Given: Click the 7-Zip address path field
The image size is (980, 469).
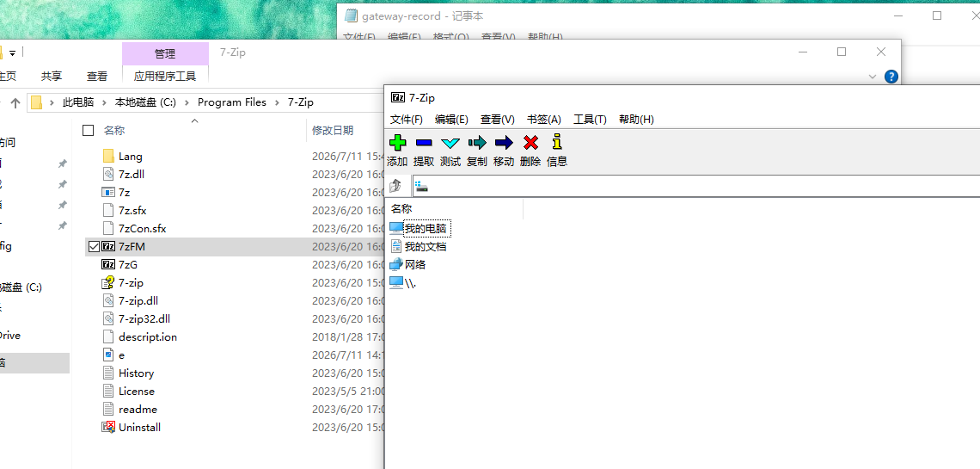Looking at the screenshot, I should click(696, 186).
